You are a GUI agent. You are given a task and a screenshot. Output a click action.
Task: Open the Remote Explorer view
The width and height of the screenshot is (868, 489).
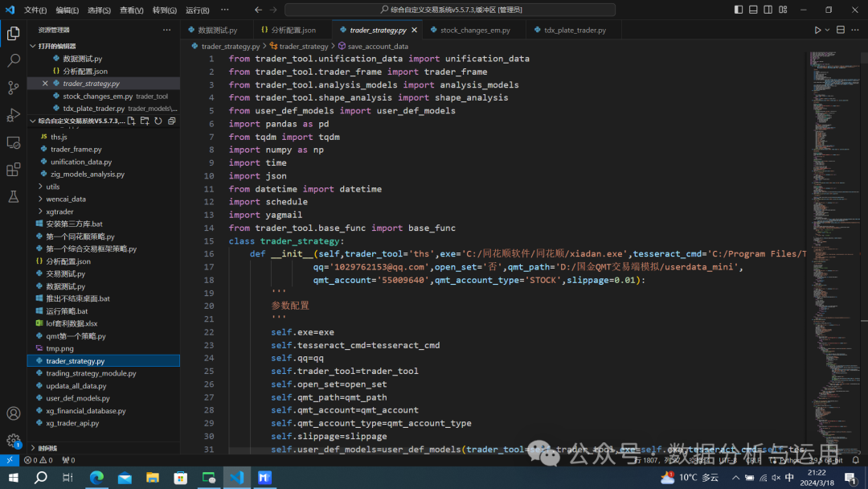pos(14,142)
